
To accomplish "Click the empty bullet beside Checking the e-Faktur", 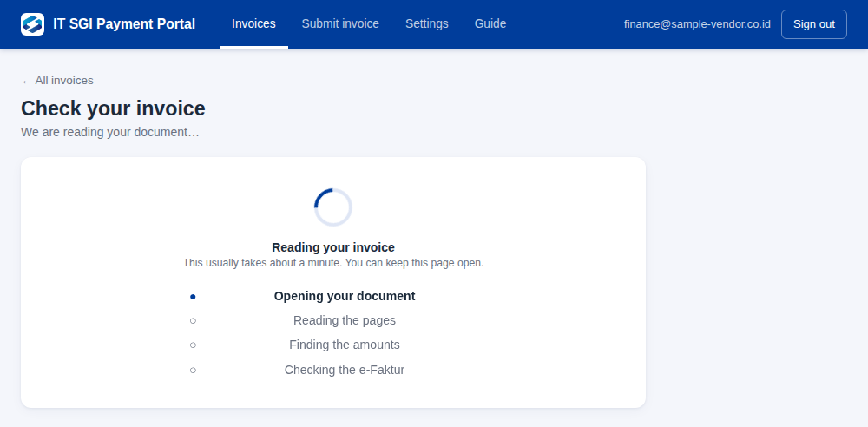I will click(x=193, y=370).
